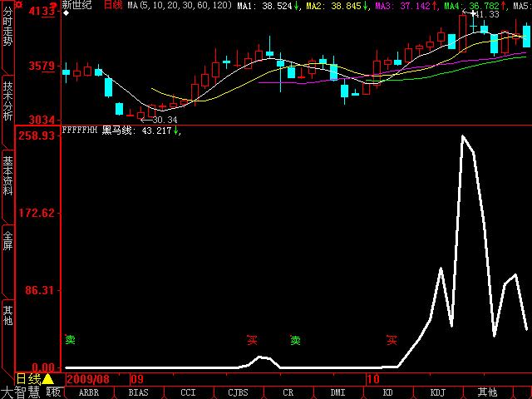Click the first red 买 signal marker

pos(252,340)
